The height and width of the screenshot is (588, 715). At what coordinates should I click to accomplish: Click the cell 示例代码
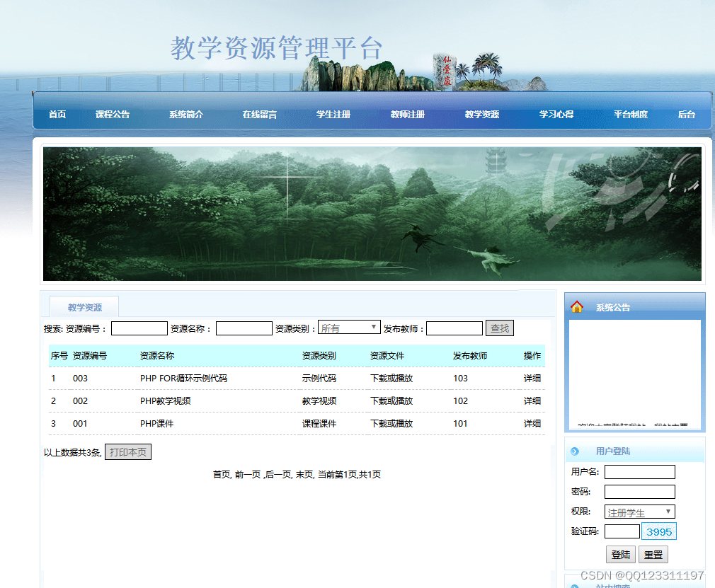[x=319, y=379]
